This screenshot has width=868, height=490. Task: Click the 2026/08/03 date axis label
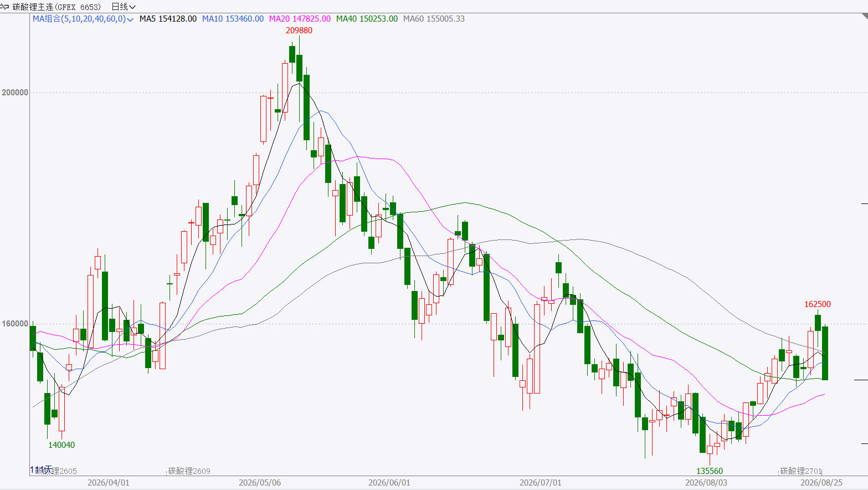(x=706, y=483)
